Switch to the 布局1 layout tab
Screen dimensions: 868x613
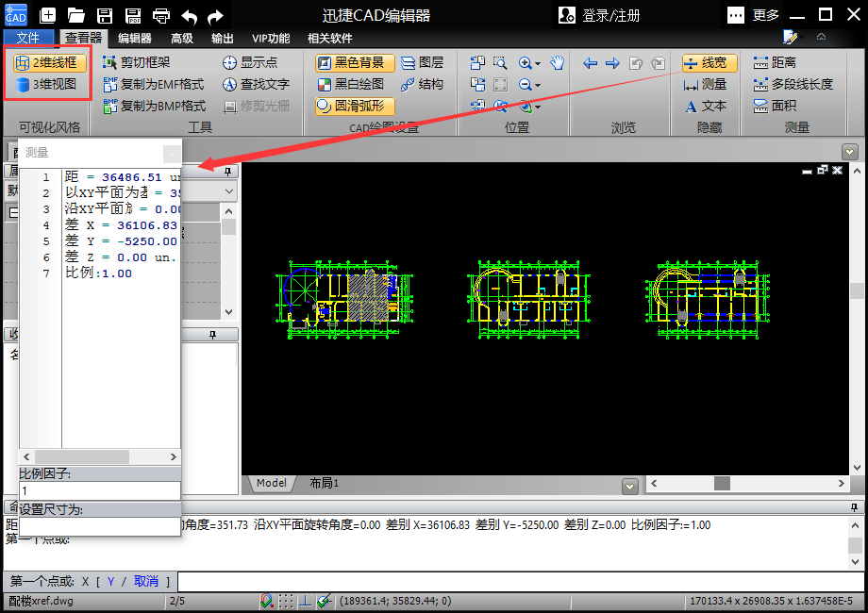[x=324, y=483]
